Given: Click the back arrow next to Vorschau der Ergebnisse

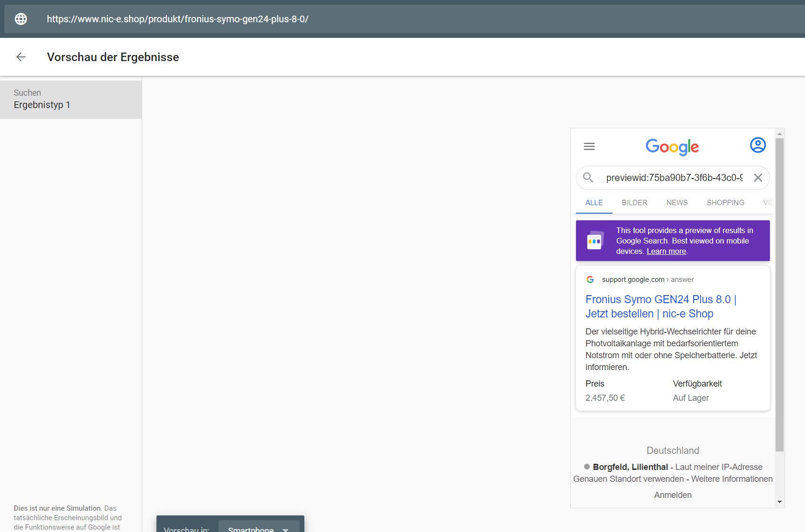Looking at the screenshot, I should (21, 57).
